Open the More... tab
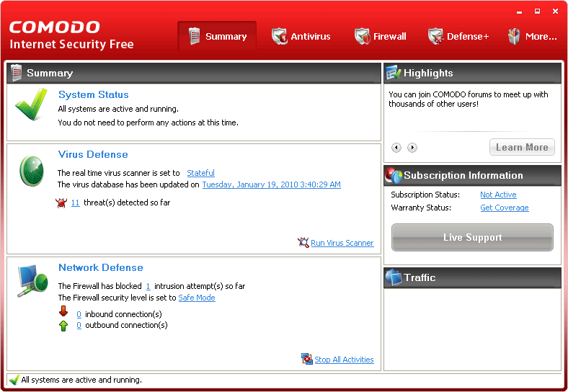The width and height of the screenshot is (568, 392). (x=532, y=36)
